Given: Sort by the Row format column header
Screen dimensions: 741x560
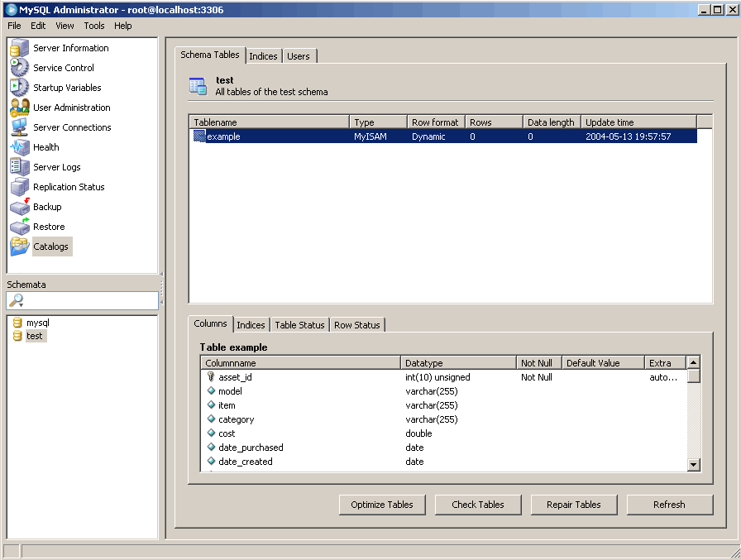Looking at the screenshot, I should 436,122.
